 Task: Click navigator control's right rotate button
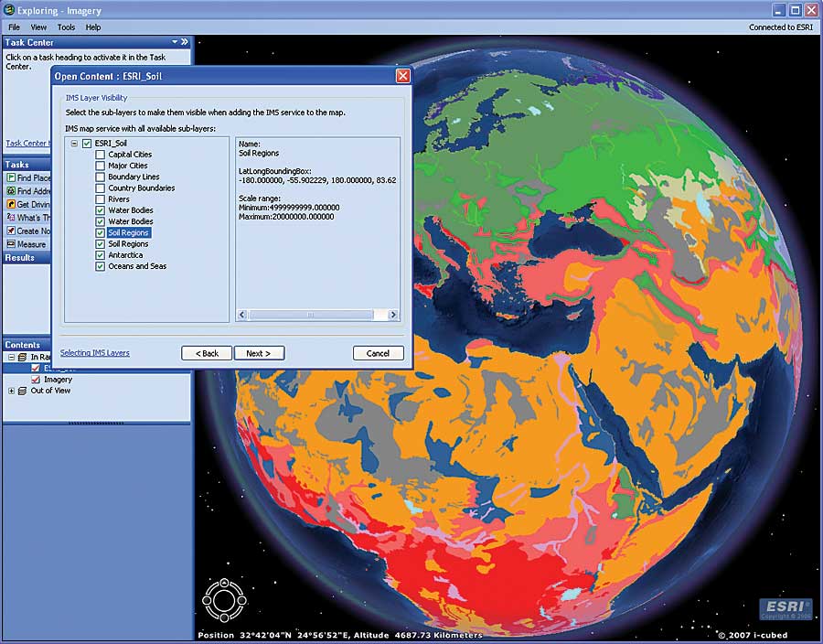(242, 600)
